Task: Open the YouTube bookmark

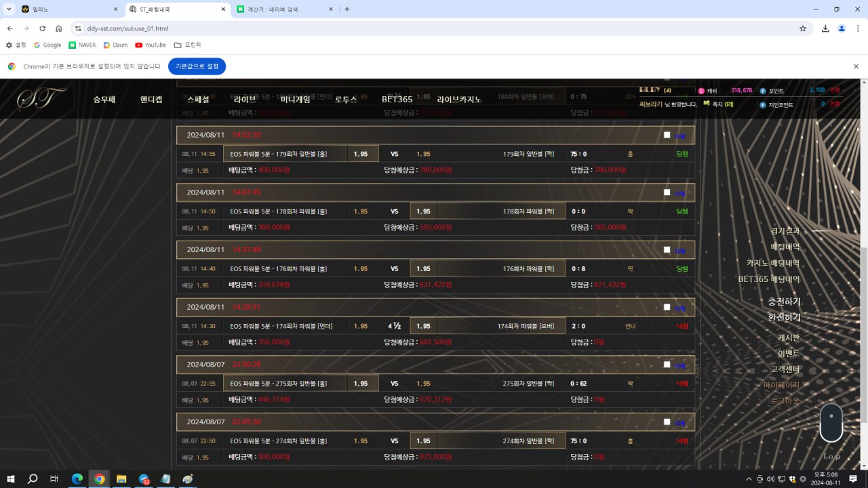Action: pos(150,45)
